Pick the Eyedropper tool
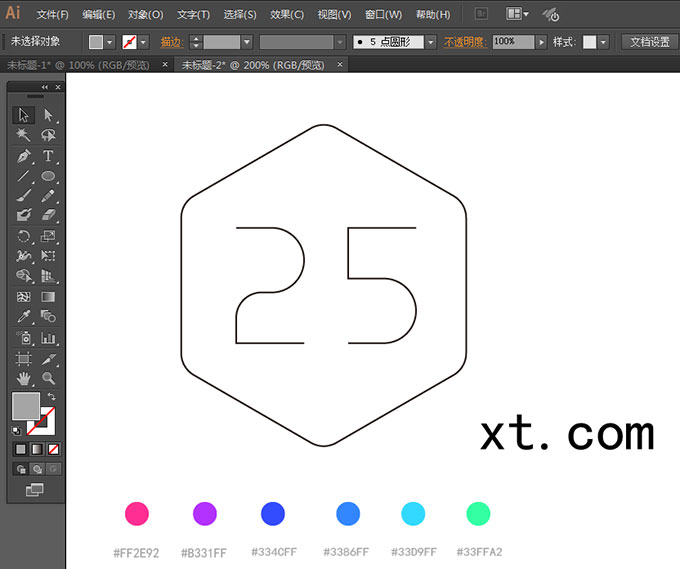 (23, 316)
